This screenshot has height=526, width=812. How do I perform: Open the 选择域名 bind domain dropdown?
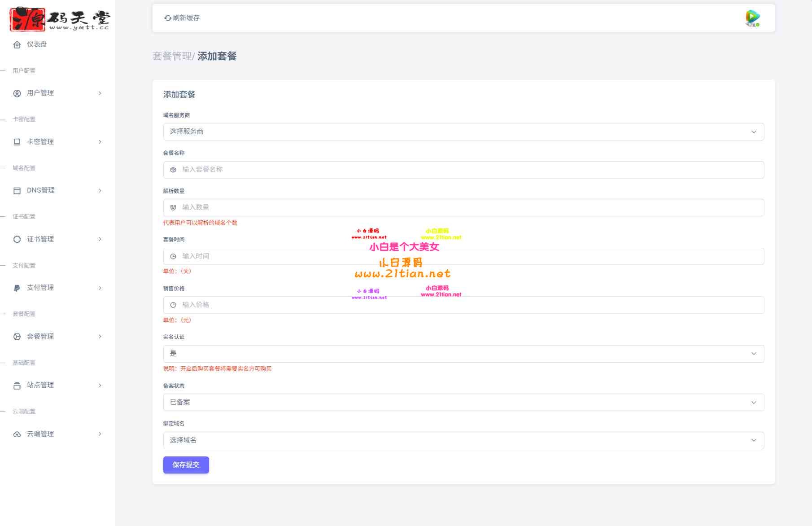pyautogui.click(x=463, y=440)
